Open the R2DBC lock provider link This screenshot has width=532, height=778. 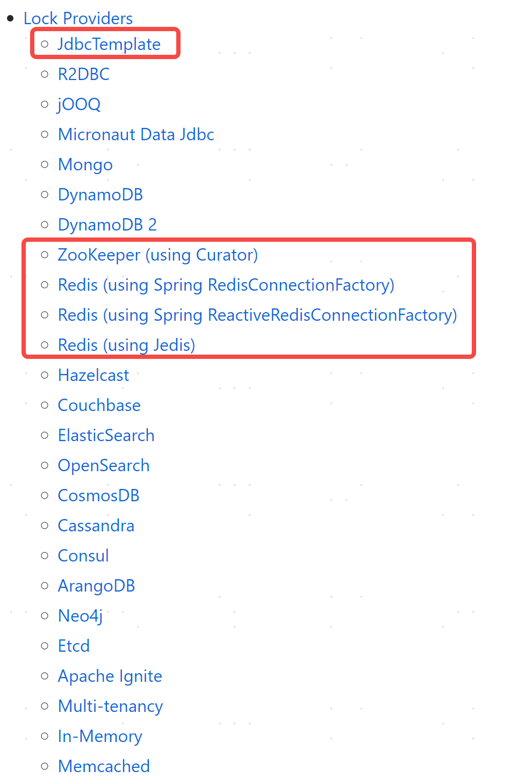pyautogui.click(x=83, y=74)
